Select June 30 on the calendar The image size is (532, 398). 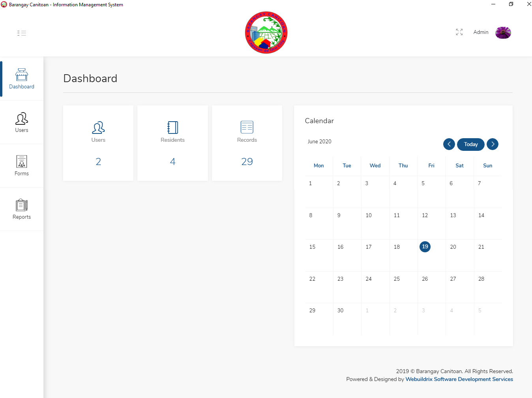pos(340,310)
